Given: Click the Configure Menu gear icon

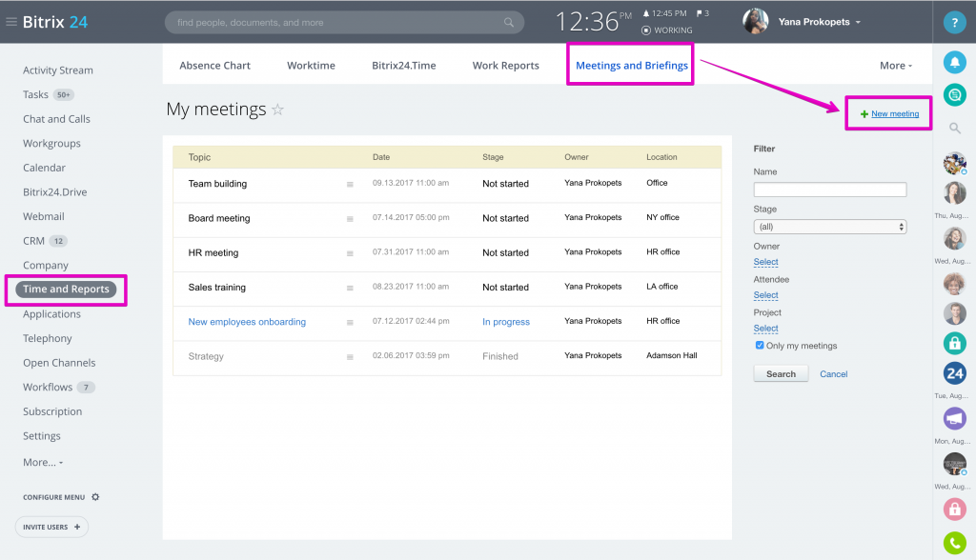Looking at the screenshot, I should point(95,497).
